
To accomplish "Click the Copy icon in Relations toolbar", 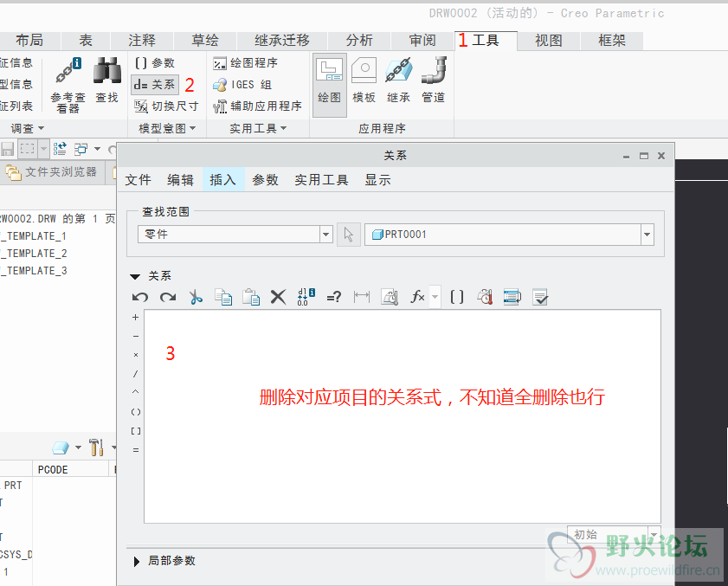I will point(223,297).
